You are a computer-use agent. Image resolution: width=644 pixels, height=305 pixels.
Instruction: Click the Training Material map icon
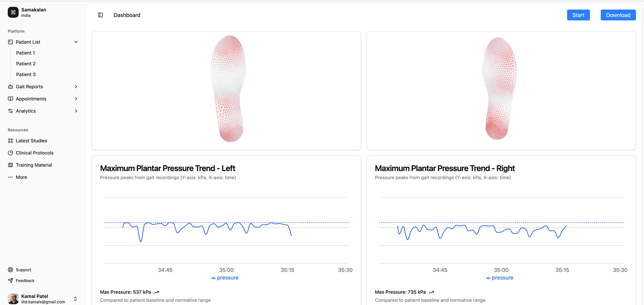point(10,165)
